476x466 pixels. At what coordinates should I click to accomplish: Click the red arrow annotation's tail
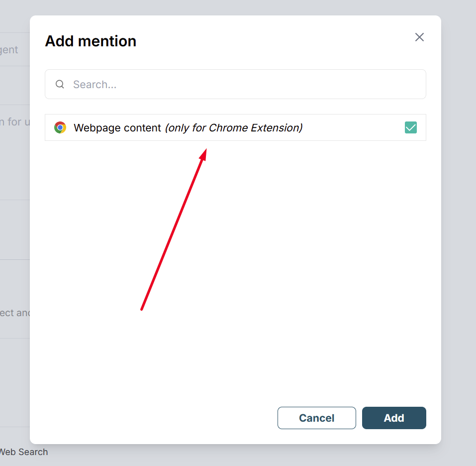[x=142, y=309]
